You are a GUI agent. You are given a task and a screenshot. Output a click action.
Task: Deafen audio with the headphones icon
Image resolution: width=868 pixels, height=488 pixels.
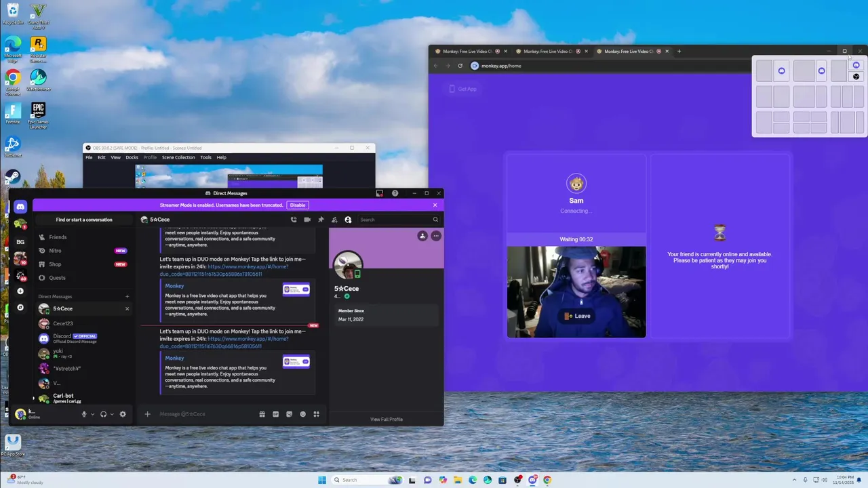point(103,414)
